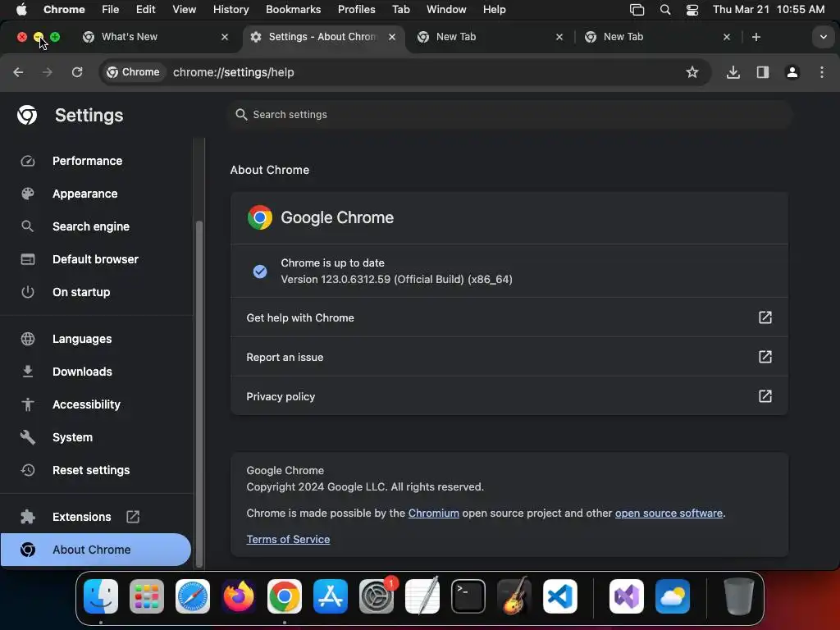Launch Safari from the Dock
Screen dimensions: 840x630
click(x=193, y=596)
